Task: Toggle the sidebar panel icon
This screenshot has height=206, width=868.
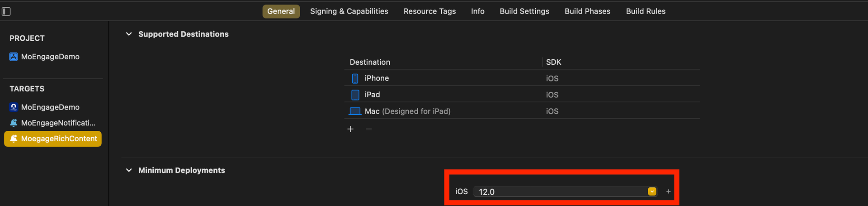Action: pyautogui.click(x=6, y=11)
